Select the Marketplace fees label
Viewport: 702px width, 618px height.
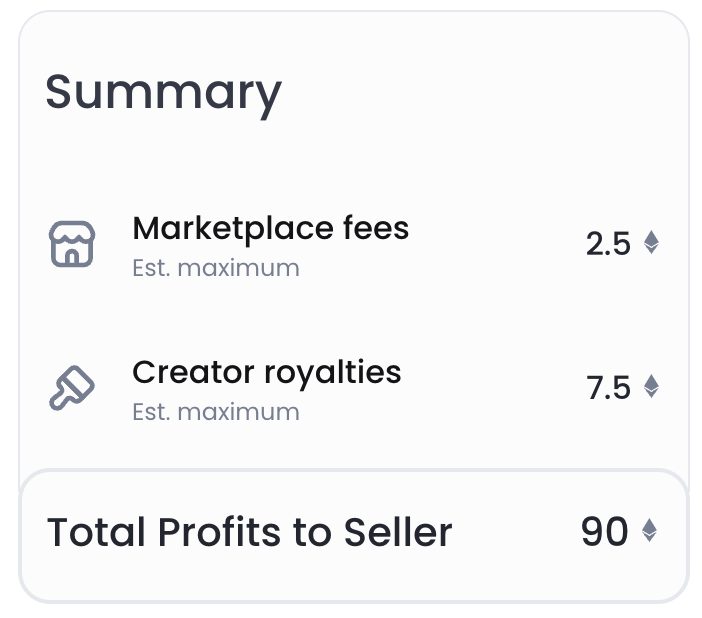click(270, 229)
